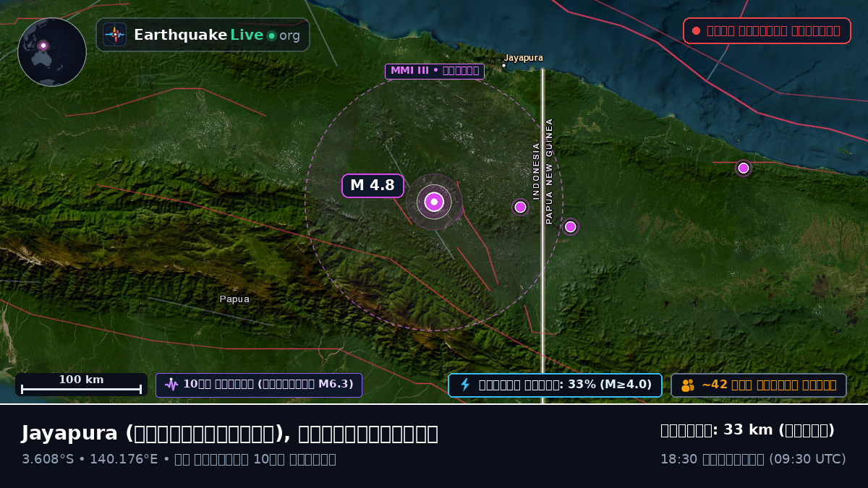The width and height of the screenshot is (868, 488).
Task: Select the main epicenter marker
Action: 434,202
